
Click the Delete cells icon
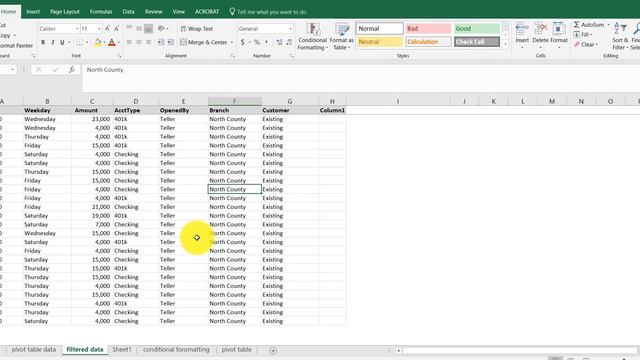(x=540, y=29)
